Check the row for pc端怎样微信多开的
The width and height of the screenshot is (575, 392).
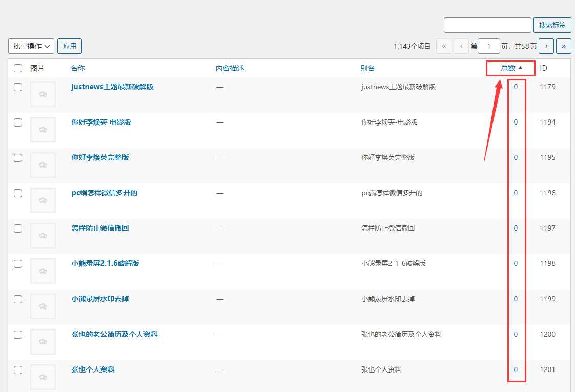(18, 193)
